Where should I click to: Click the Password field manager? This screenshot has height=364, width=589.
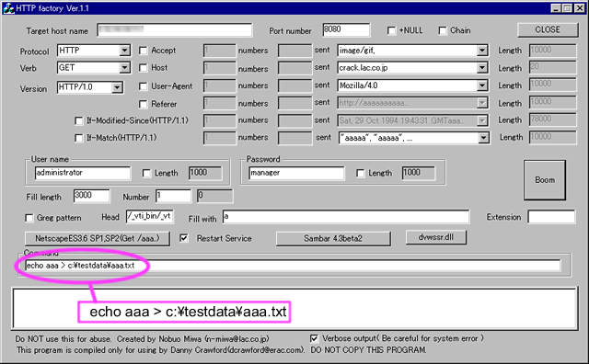[x=296, y=173]
